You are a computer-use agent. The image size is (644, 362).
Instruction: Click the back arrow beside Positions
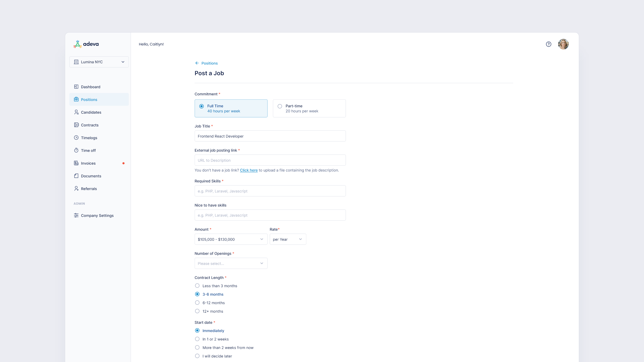(x=197, y=63)
